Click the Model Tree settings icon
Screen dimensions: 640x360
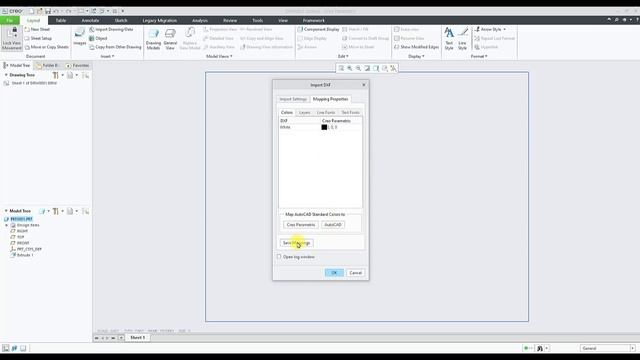(56, 211)
